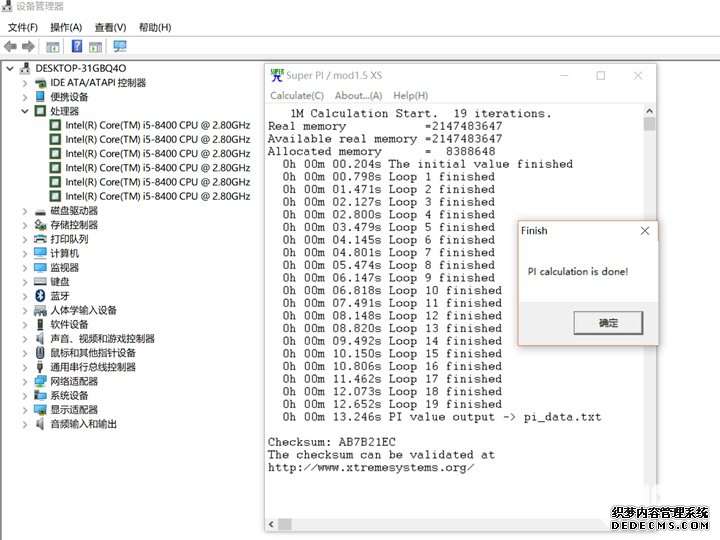
Task: Click the show/hide console tree toolbar icon
Action: [53, 47]
